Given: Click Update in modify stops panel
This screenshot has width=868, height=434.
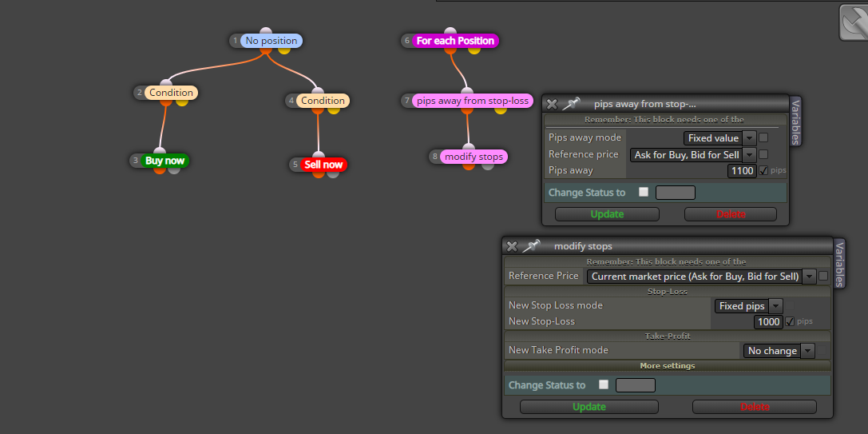Looking at the screenshot, I should click(589, 407).
